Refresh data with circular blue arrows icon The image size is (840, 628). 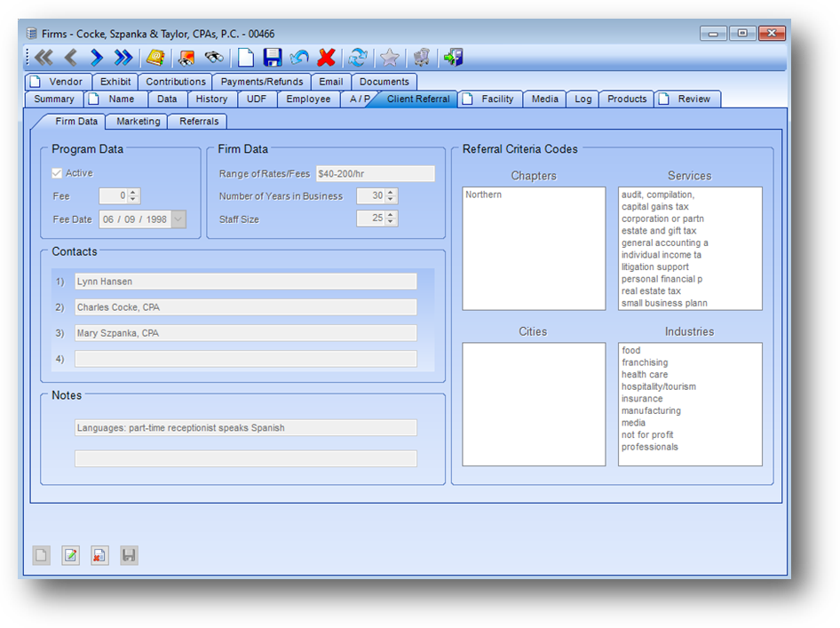(357, 58)
